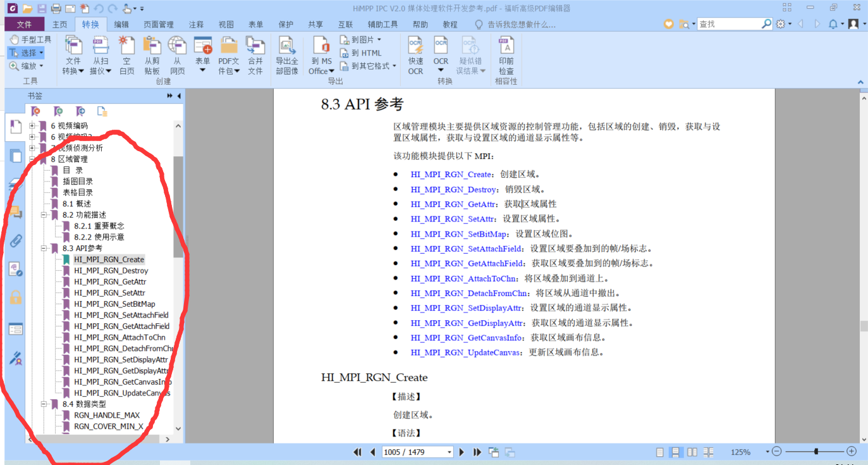Create PDF from 剪贴板 clipboard
The height and width of the screenshot is (465, 868).
151,54
